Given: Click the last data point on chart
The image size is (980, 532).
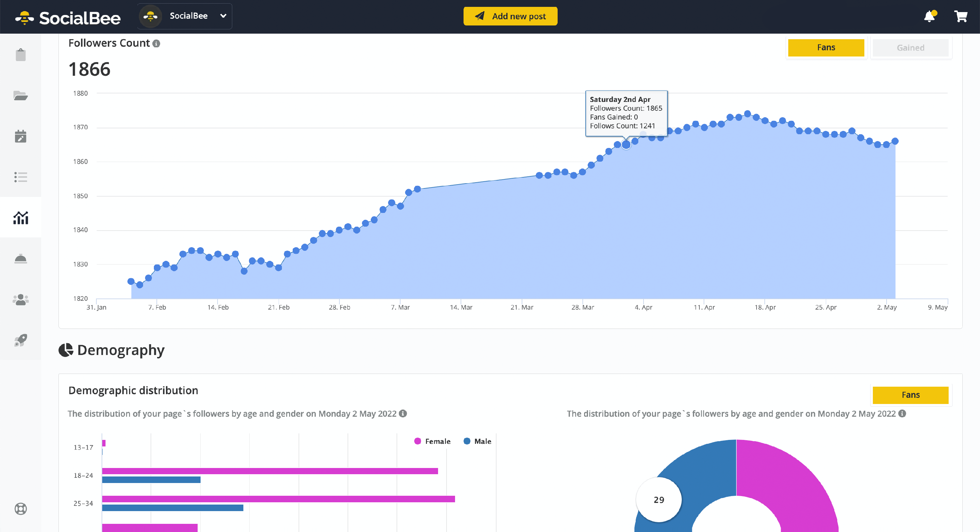Looking at the screenshot, I should (x=895, y=141).
